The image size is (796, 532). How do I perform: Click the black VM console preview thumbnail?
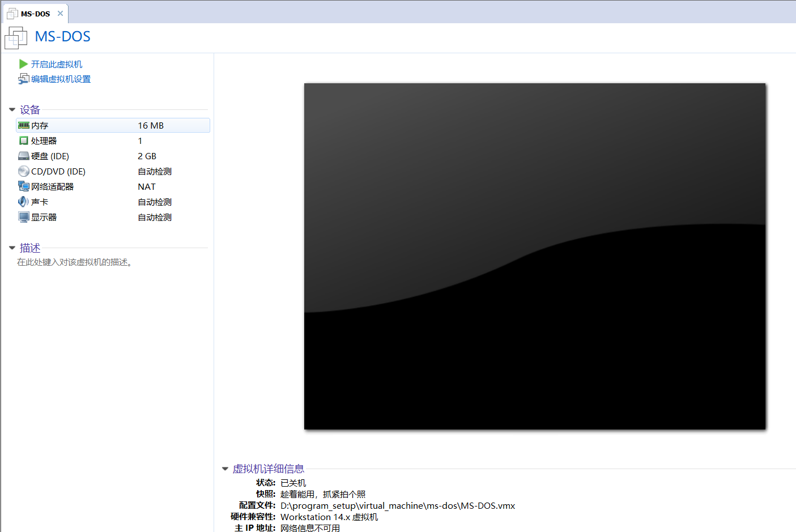pyautogui.click(x=534, y=256)
